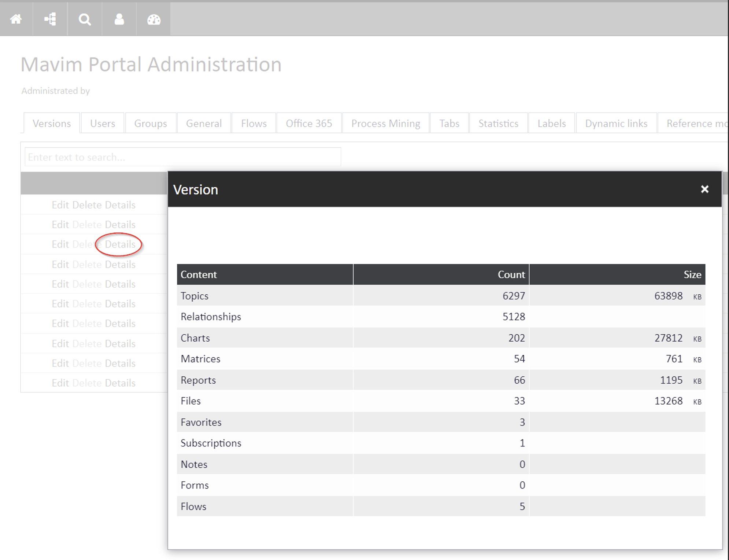
Task: Select the Relationships row label
Action: pyautogui.click(x=211, y=317)
